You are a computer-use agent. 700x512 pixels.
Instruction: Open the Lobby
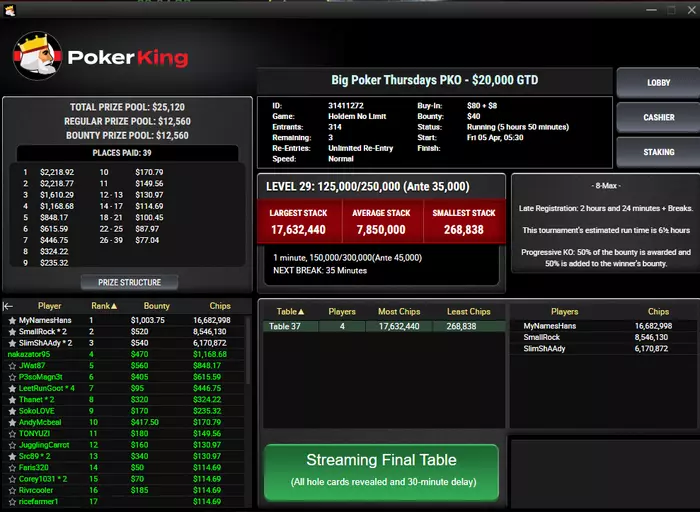(658, 83)
